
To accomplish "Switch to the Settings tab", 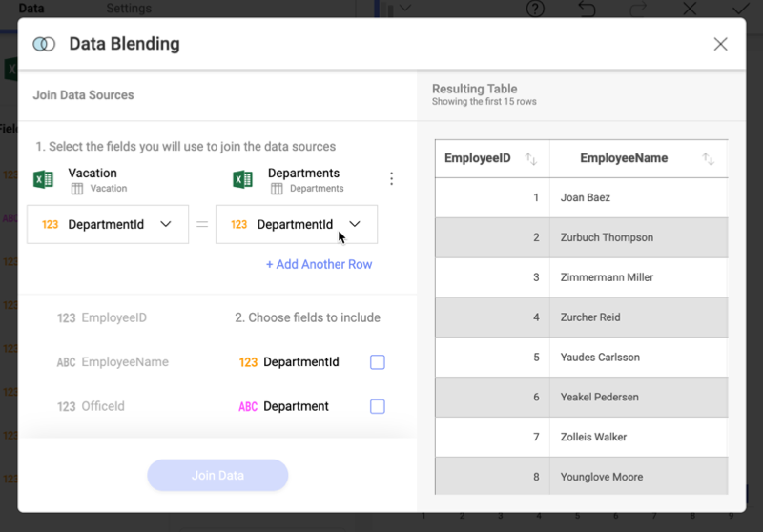I will click(x=129, y=8).
